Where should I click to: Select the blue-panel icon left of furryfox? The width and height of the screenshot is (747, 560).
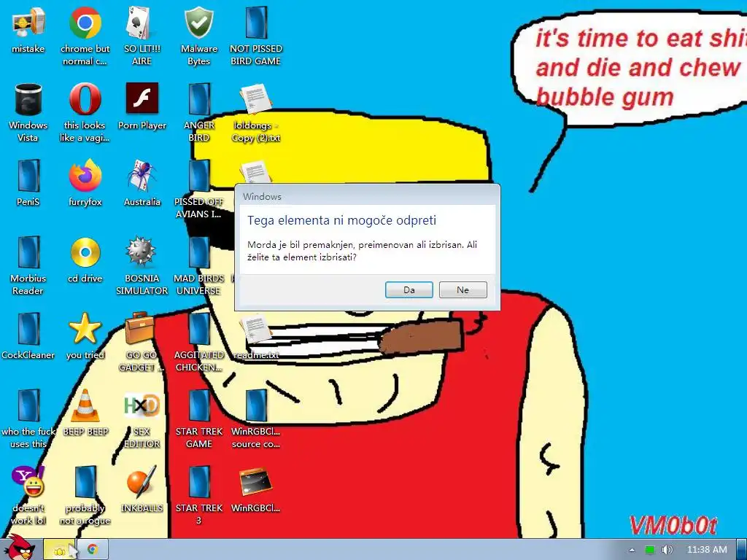[x=28, y=183]
